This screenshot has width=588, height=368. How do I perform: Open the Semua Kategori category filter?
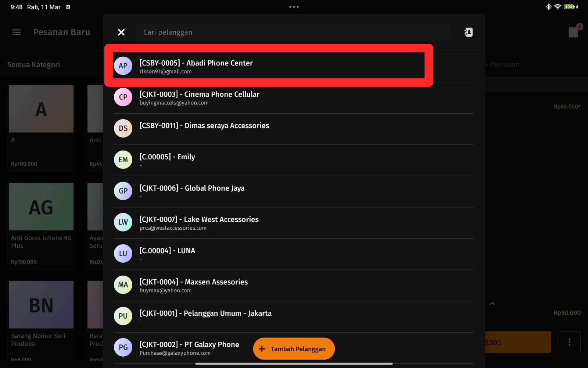[34, 65]
